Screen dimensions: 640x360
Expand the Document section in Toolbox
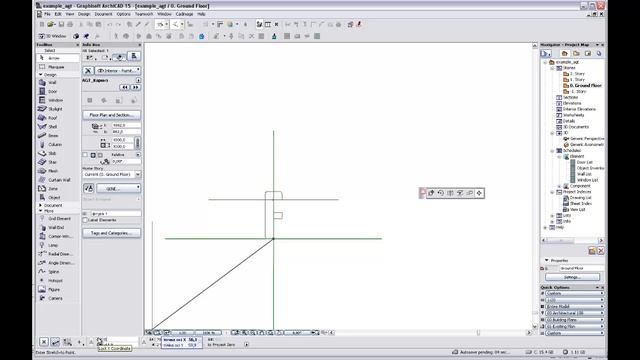[x=40, y=205]
